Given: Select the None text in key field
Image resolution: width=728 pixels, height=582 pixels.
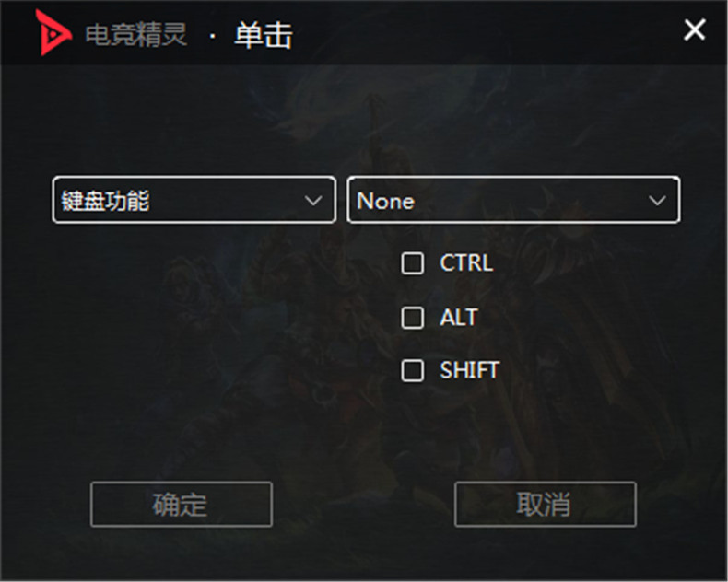Looking at the screenshot, I should pyautogui.click(x=385, y=201).
